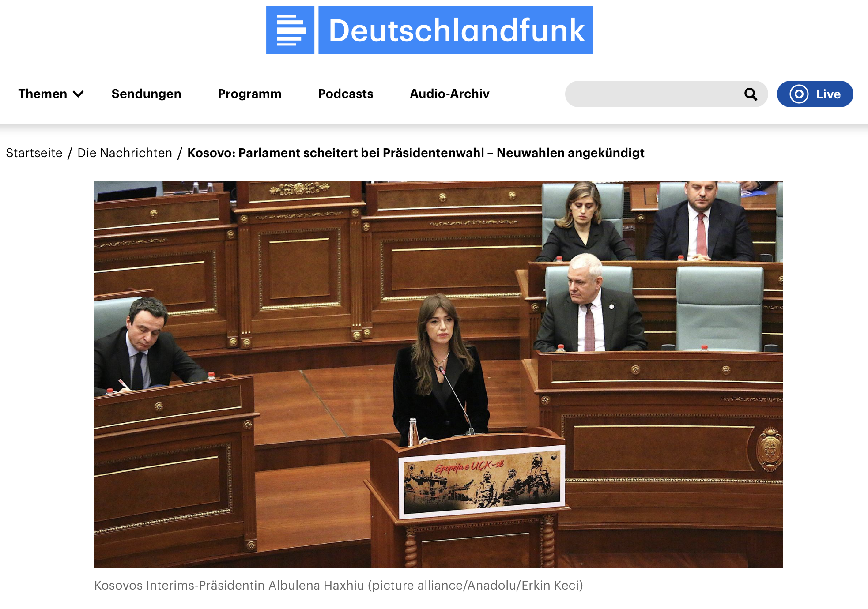This screenshot has height=609, width=868.
Task: Navigate to Audio-Archiv
Action: coord(449,94)
